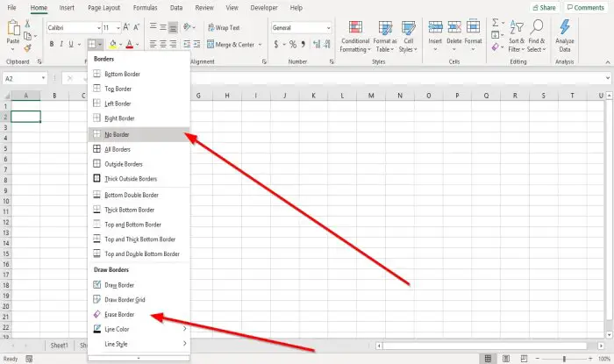The height and width of the screenshot is (364, 614).
Task: Switch to the Data tab
Action: coord(176,7)
